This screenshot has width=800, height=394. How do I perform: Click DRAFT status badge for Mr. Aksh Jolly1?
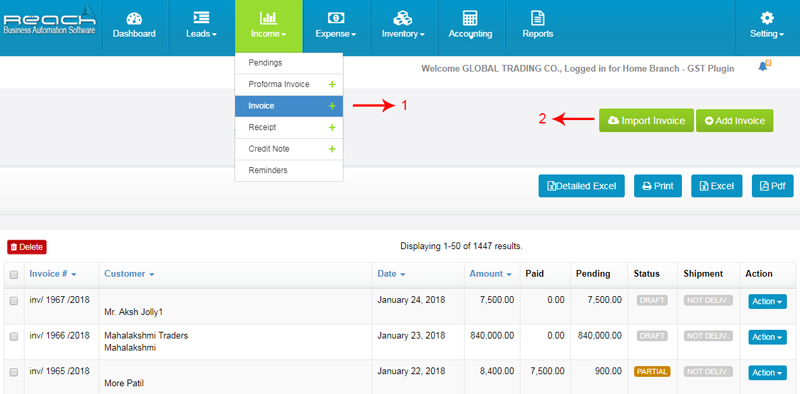[652, 300]
